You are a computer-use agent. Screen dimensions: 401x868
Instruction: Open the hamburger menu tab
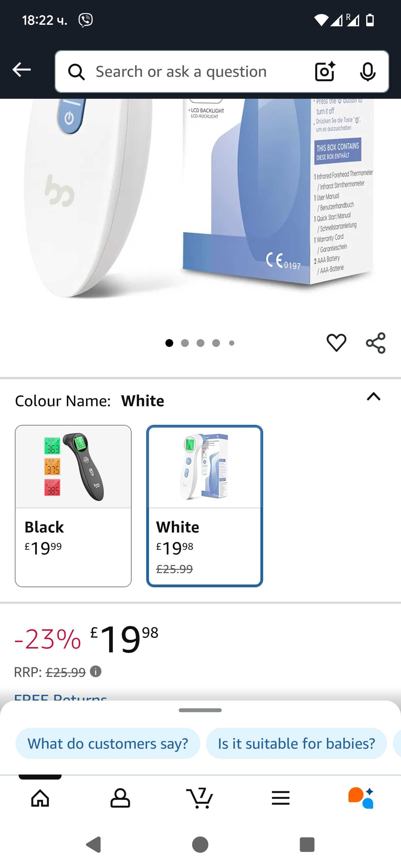point(280,798)
